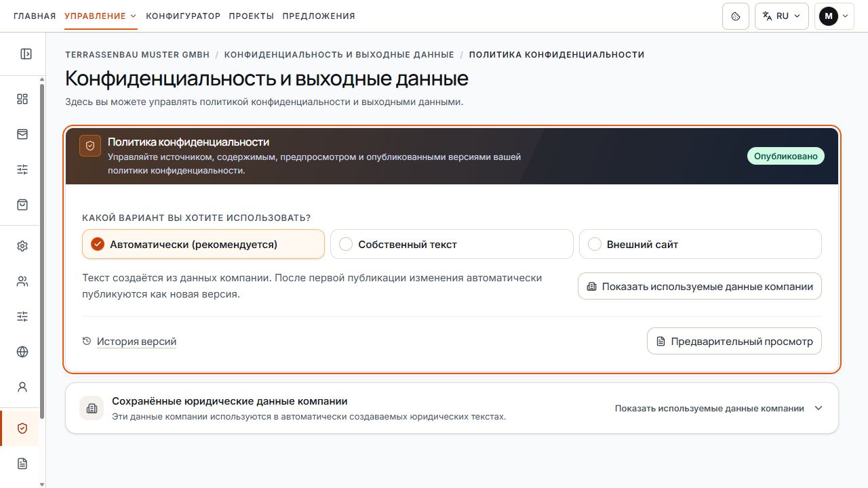868x488 pixels.
Task: Click Конфиденциальность и выходные данные breadcrumb
Action: point(339,54)
